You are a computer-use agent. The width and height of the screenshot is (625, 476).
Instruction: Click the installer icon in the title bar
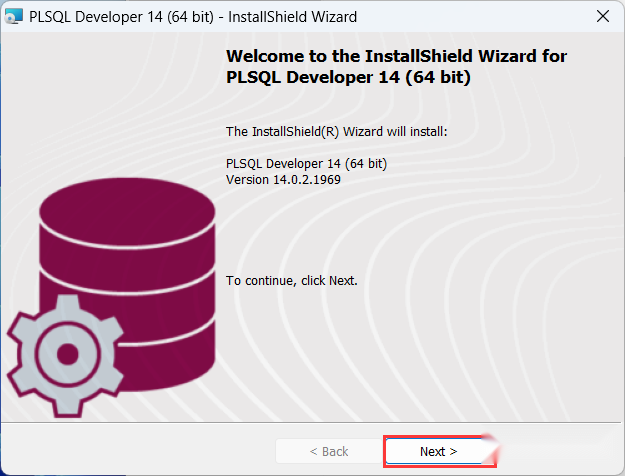click(x=13, y=16)
